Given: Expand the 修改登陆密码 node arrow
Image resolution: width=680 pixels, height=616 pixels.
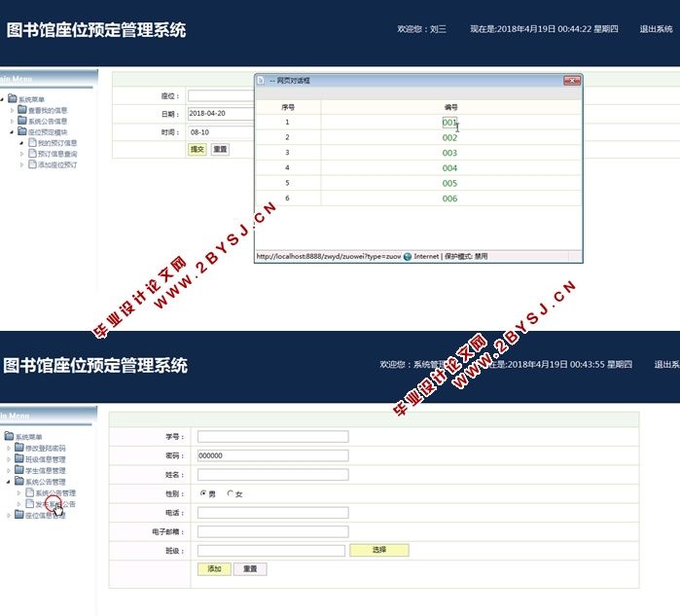Looking at the screenshot, I should tap(9, 448).
